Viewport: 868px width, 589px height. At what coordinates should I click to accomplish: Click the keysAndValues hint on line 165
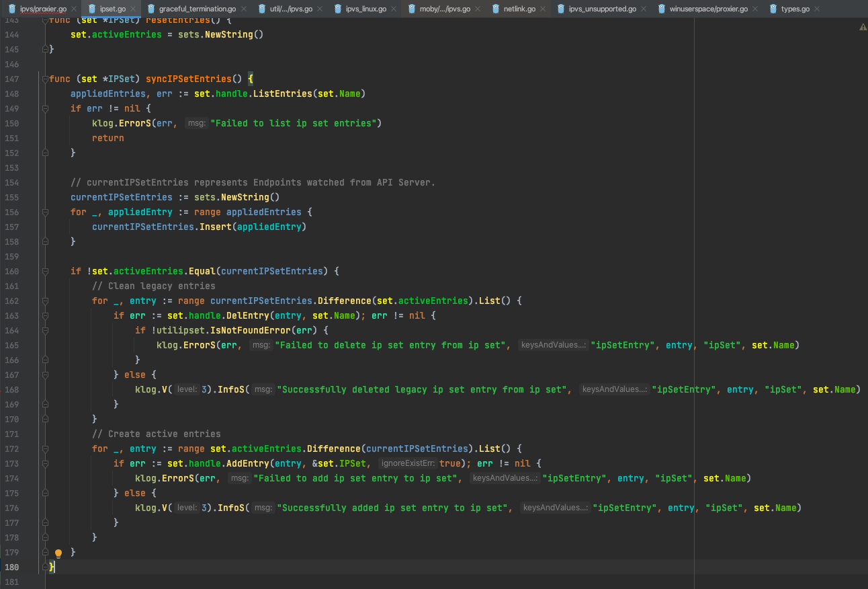point(553,345)
